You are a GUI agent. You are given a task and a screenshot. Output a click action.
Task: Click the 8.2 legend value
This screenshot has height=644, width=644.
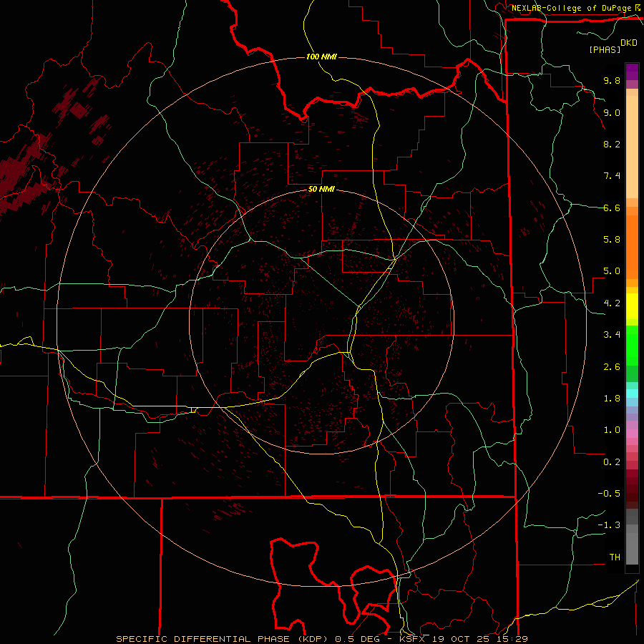612,144
